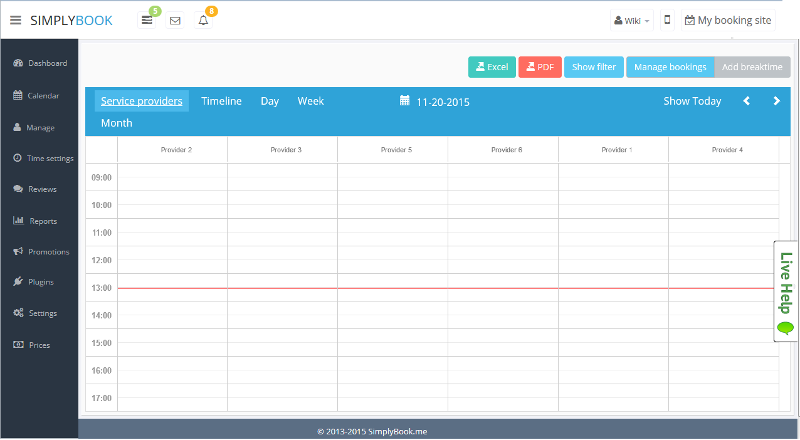
Task: Click the mobile phone icon
Action: [x=667, y=20]
